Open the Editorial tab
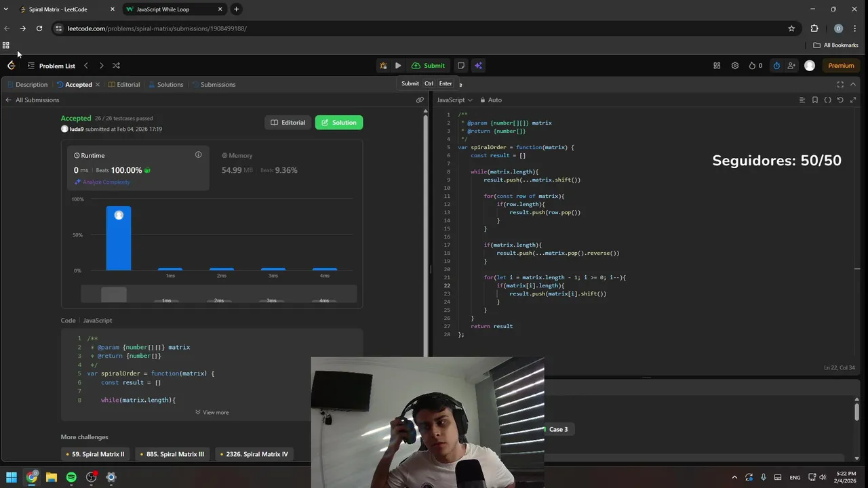The height and width of the screenshot is (488, 868). (124, 85)
